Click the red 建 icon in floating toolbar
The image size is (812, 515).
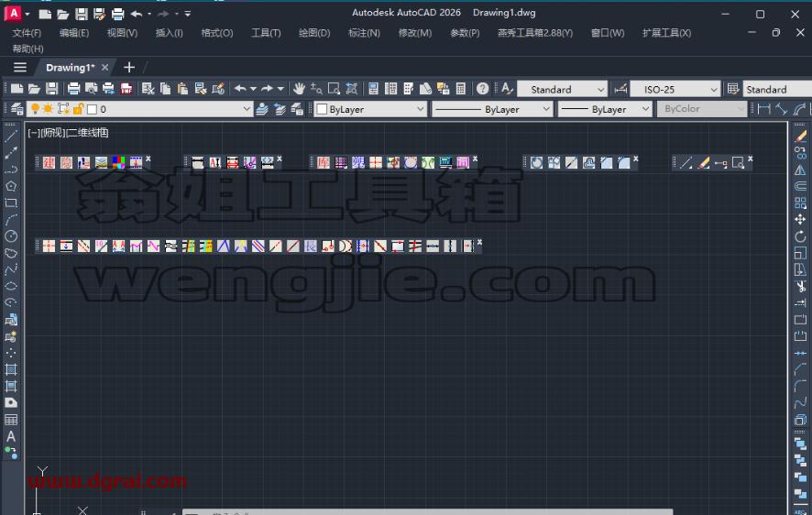[49, 162]
